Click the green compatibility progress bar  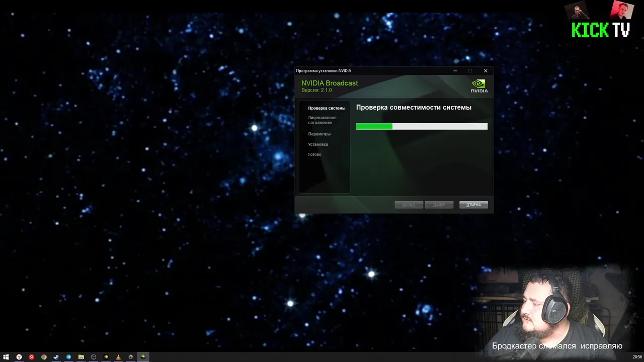coord(422,126)
